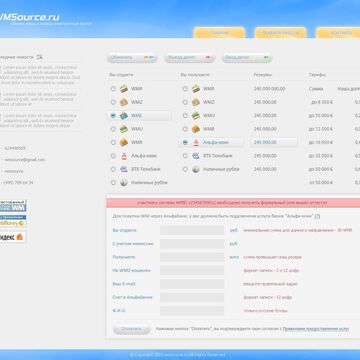The height and width of the screenshot is (360, 360).
Task: Click the WMB purse icon under Вы получаете
Action: (196, 129)
